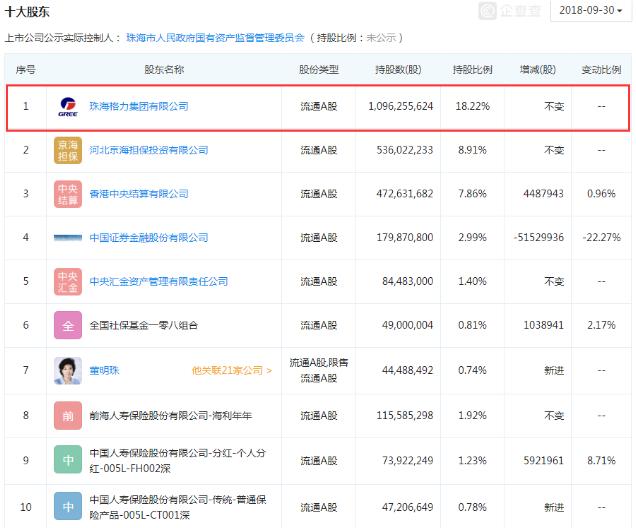Open 中央汇金资产管理有限责任公司 link
The image size is (636, 528).
[x=159, y=281]
